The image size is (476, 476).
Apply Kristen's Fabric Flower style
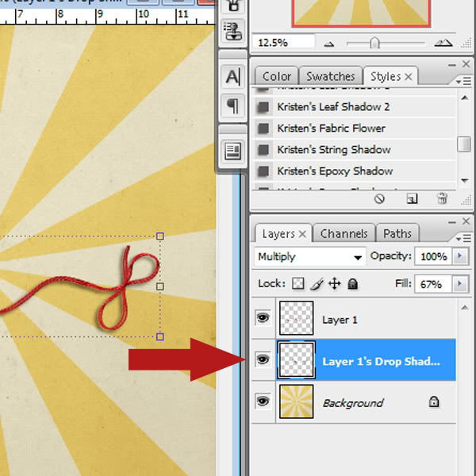point(354,128)
